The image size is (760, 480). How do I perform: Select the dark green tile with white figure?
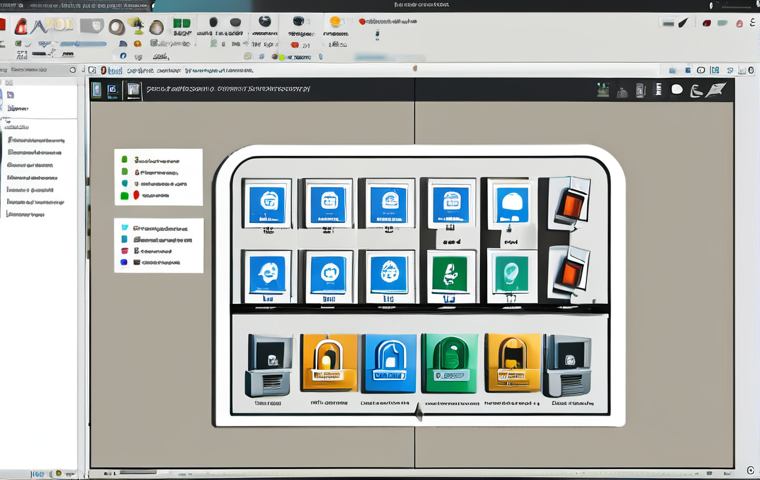click(450, 275)
